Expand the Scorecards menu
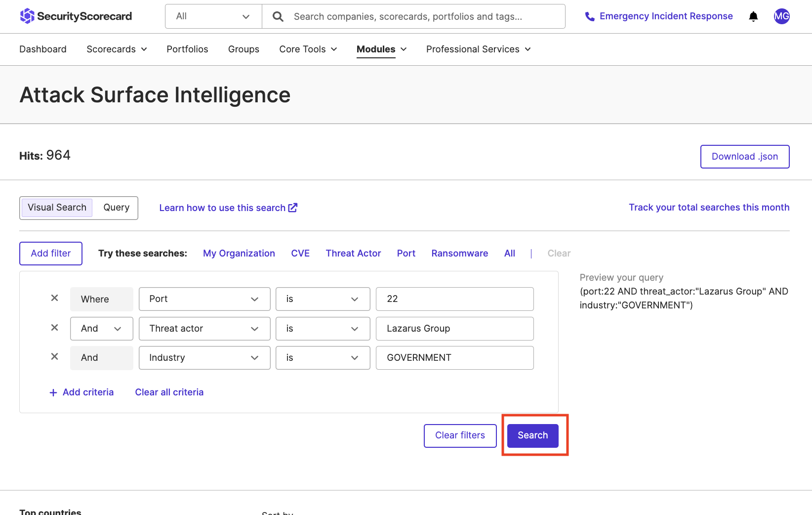Viewport: 812px width, 515px height. tap(117, 49)
